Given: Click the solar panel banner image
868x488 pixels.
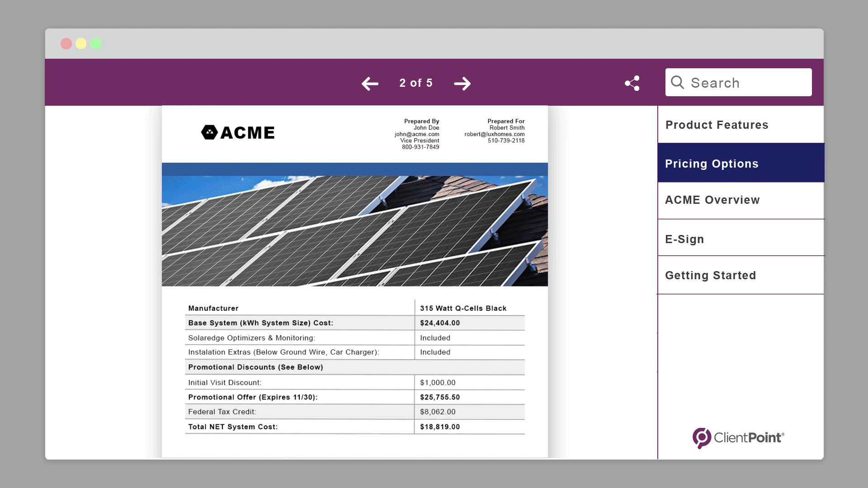Looking at the screenshot, I should [x=354, y=230].
